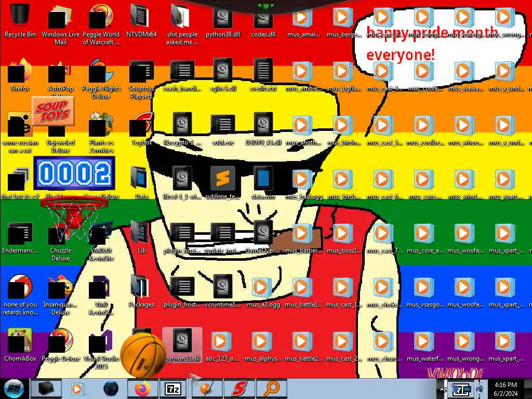Select the mus_bgfla... audio file

(344, 75)
